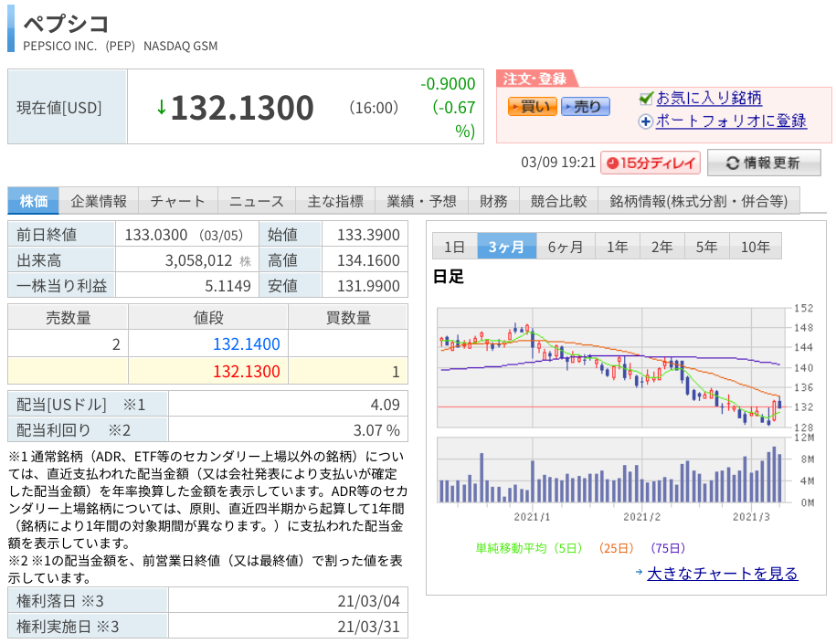Click the previous close value 133.0300
The height and width of the screenshot is (644, 836).
(155, 235)
